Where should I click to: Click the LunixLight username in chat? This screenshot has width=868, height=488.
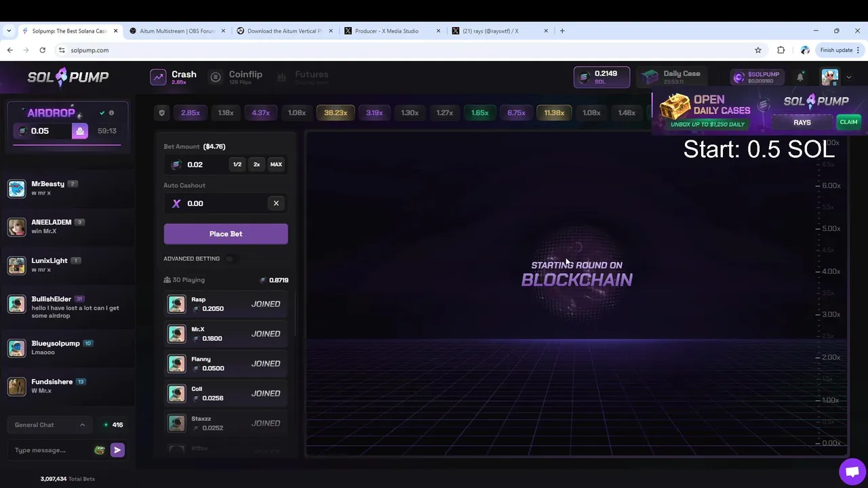coord(50,260)
